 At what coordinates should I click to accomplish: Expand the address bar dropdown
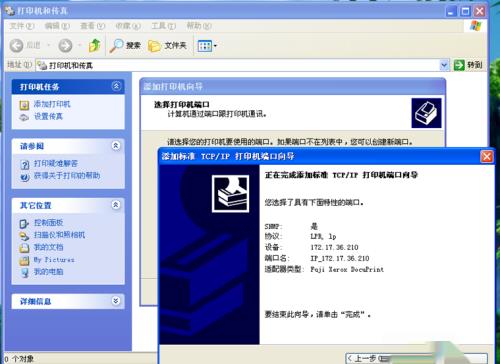[x=444, y=65]
